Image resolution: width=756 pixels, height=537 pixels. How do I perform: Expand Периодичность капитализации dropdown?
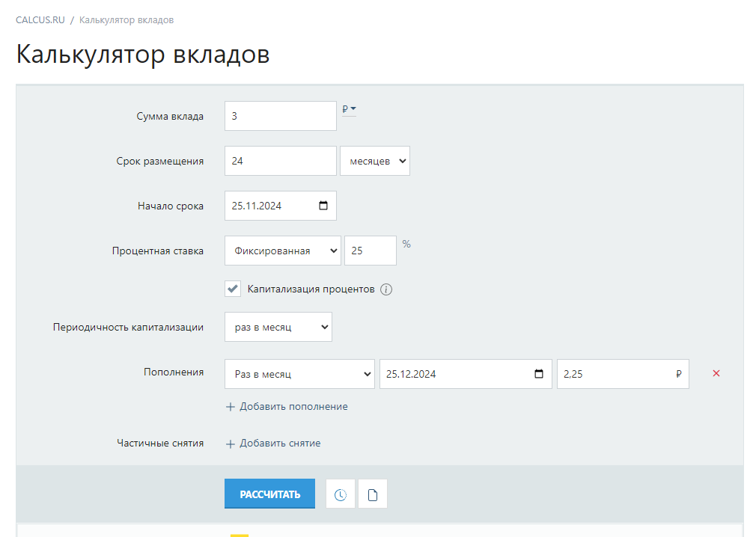click(278, 327)
